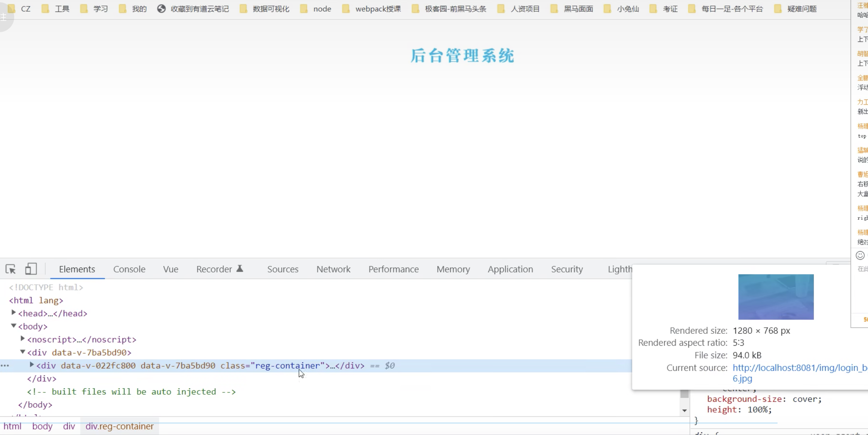Open the 工具 bookmark folder

coord(55,9)
